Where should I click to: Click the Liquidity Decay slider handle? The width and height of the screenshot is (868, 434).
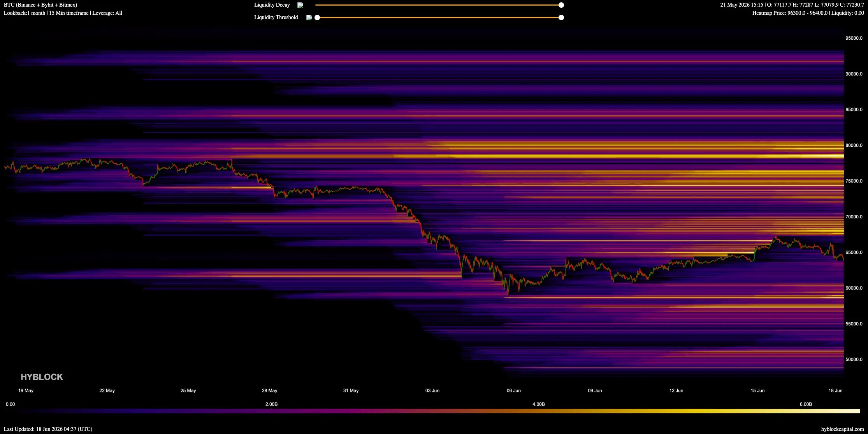(561, 5)
